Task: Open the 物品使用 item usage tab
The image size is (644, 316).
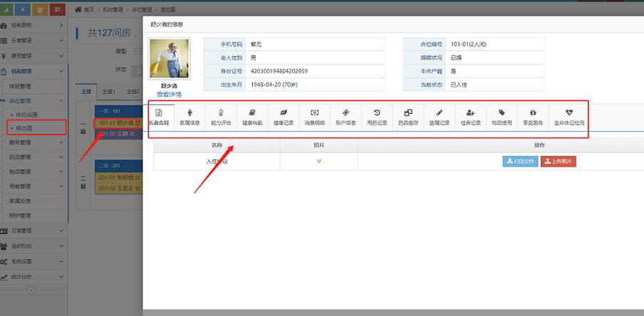Action: point(502,117)
